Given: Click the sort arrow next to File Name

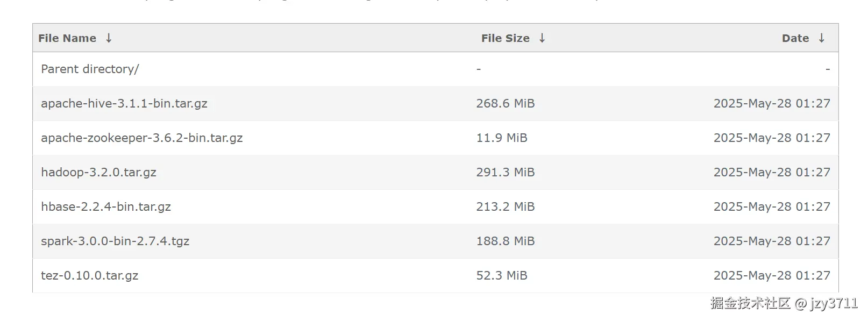Looking at the screenshot, I should (109, 38).
